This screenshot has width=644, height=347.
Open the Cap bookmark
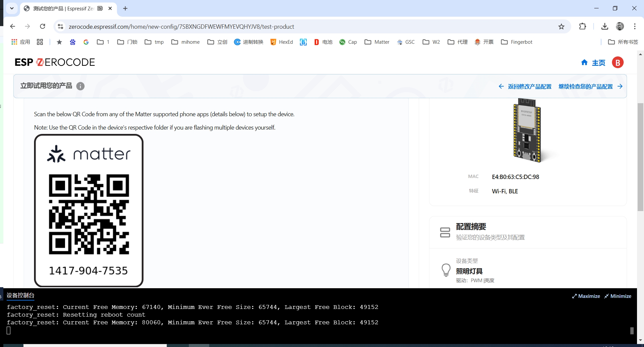tap(348, 42)
